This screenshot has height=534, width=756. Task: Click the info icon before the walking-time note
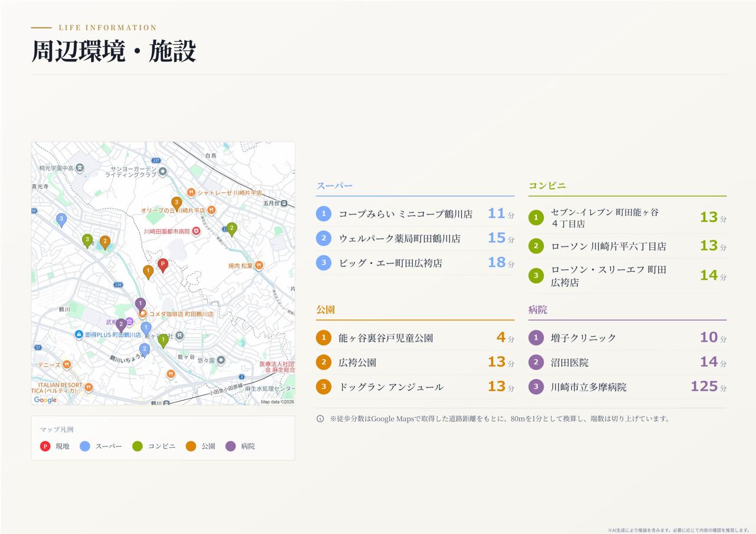tap(320, 419)
